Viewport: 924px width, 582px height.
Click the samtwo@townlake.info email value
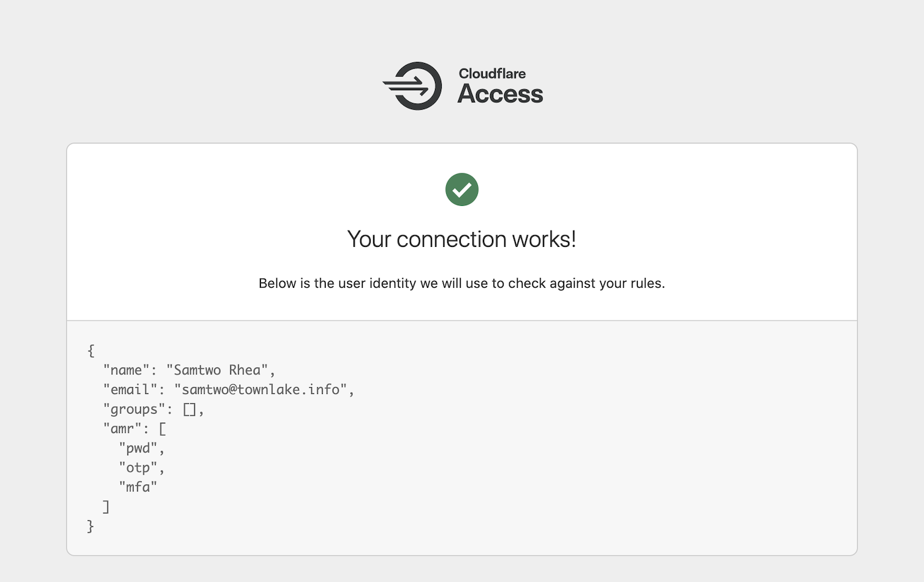pos(261,390)
